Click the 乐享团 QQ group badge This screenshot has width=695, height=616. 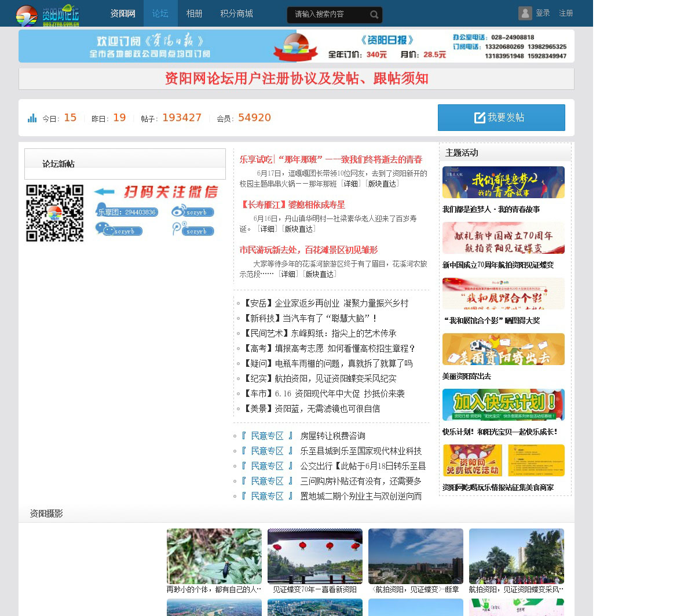coord(127,211)
